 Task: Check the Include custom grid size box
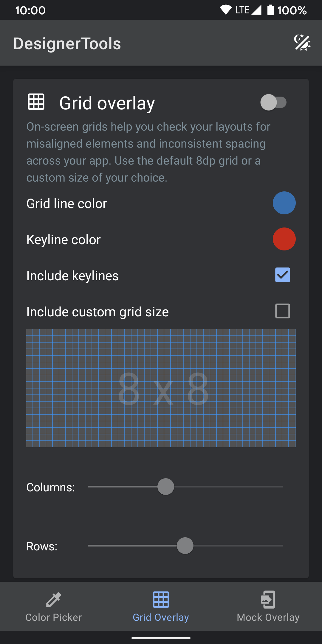[282, 311]
